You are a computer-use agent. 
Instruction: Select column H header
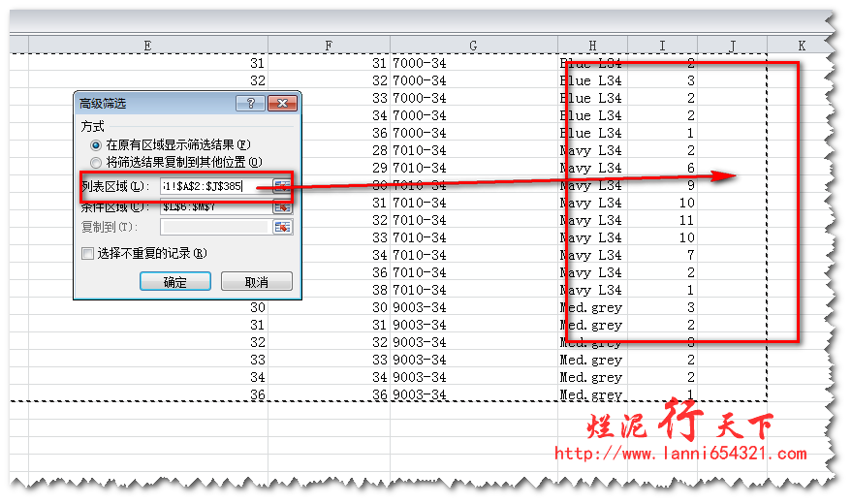coord(592,46)
